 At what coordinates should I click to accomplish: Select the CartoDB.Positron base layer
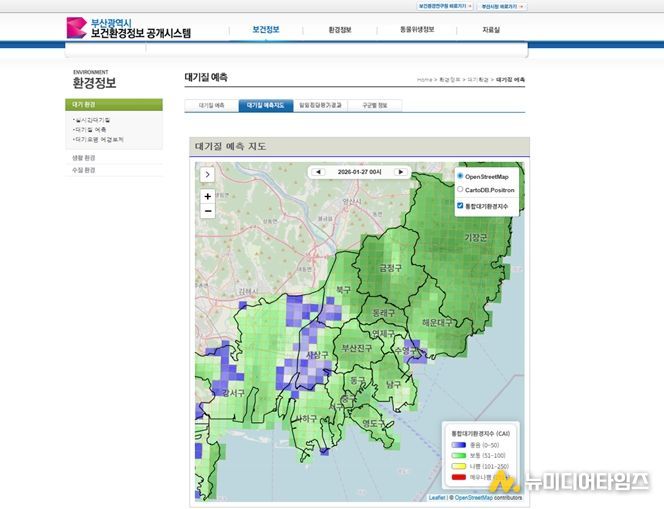click(460, 189)
